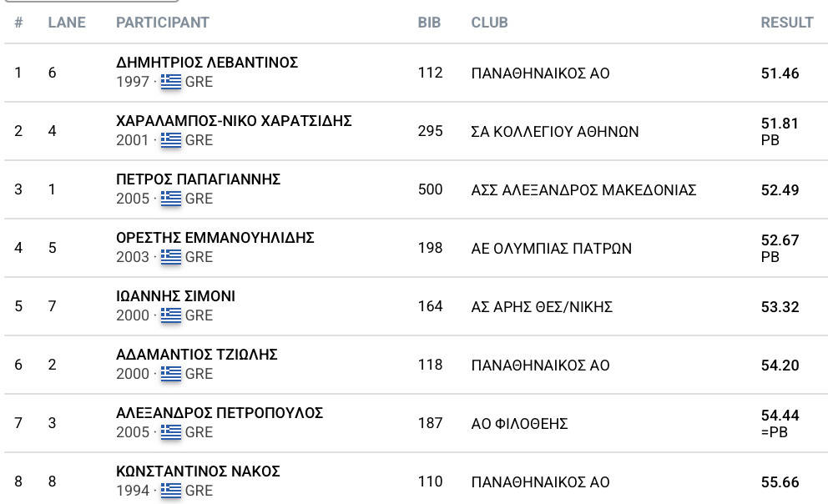Click the LANE column header

click(x=67, y=23)
